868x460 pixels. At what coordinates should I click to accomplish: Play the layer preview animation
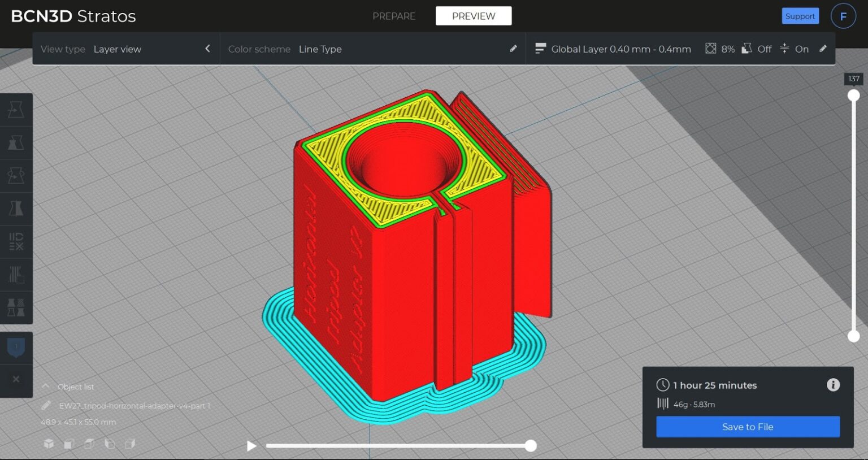pos(251,446)
